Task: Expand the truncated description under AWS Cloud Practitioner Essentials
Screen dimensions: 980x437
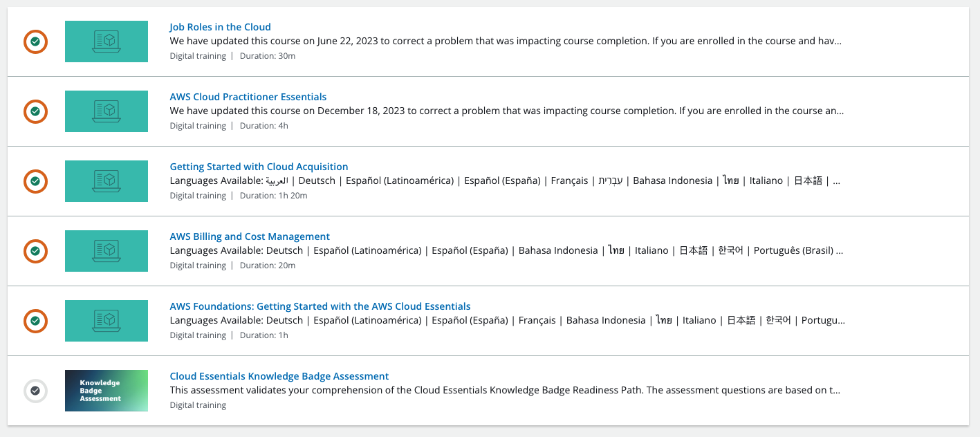Action: (x=835, y=111)
